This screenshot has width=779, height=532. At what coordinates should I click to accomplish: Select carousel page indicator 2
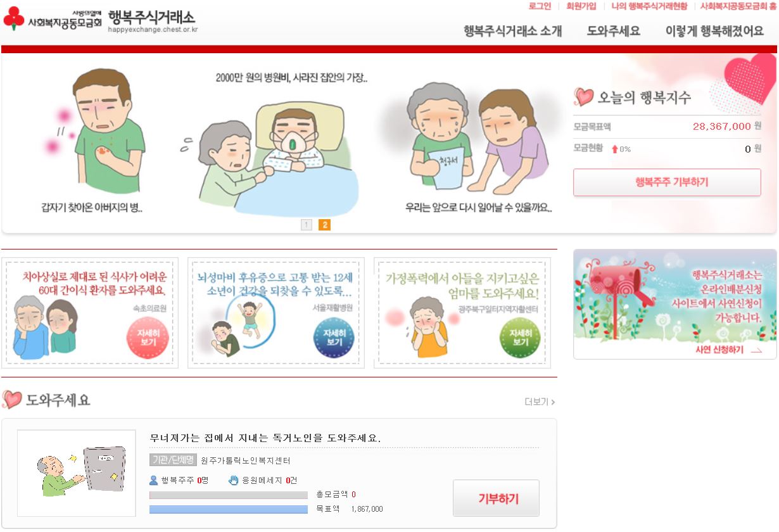pyautogui.click(x=324, y=224)
